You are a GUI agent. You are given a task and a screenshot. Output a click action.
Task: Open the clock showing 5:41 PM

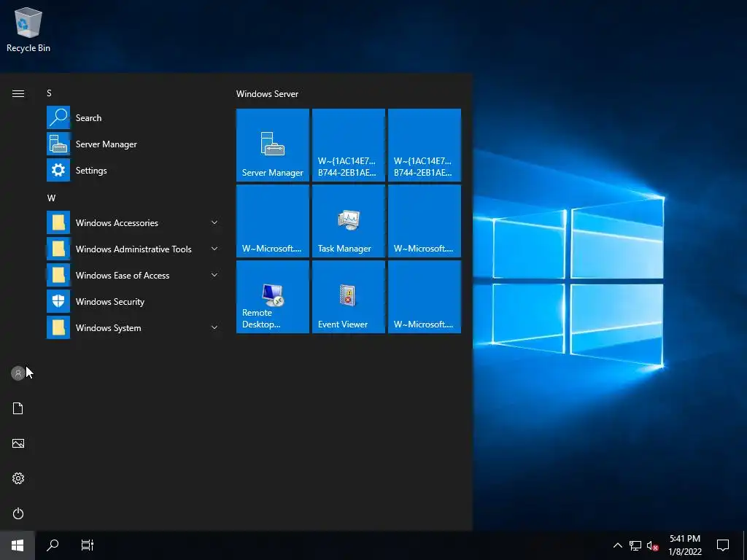685,545
